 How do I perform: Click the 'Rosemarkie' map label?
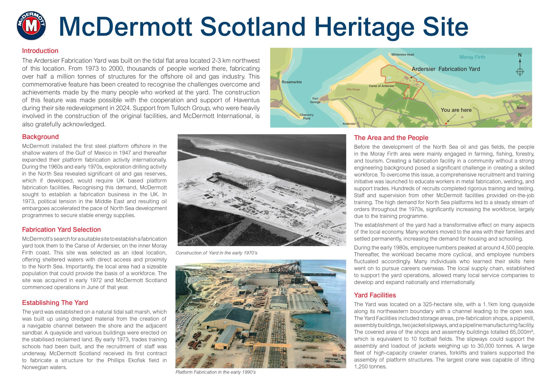(292, 82)
